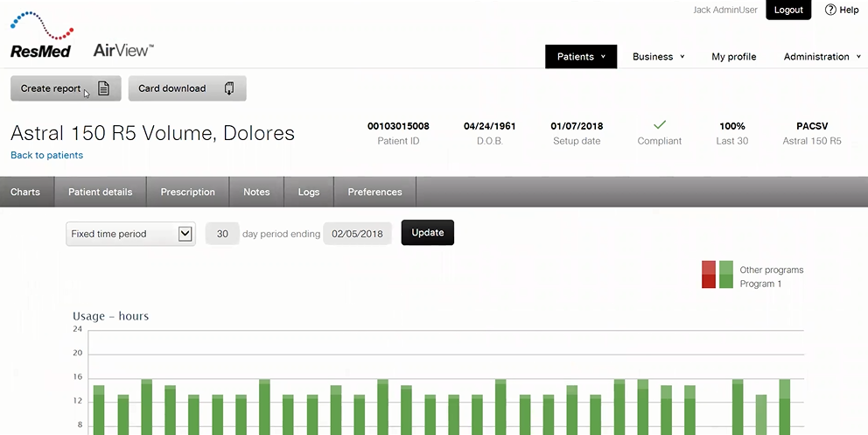868x435 pixels.
Task: Click the period ending date field 02/05/2018
Action: [x=357, y=234]
